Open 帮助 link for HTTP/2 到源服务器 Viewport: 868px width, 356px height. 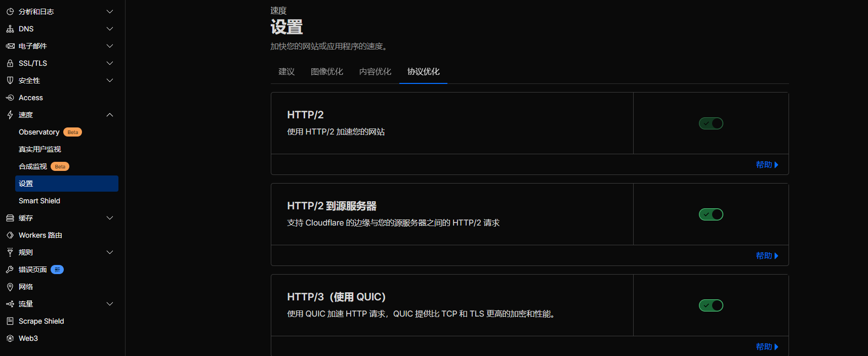[766, 256]
